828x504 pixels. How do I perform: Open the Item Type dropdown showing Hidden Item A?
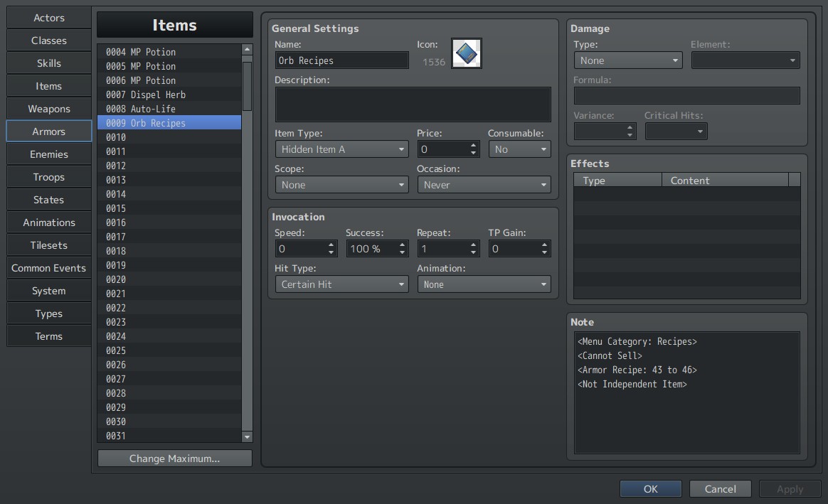tap(341, 149)
